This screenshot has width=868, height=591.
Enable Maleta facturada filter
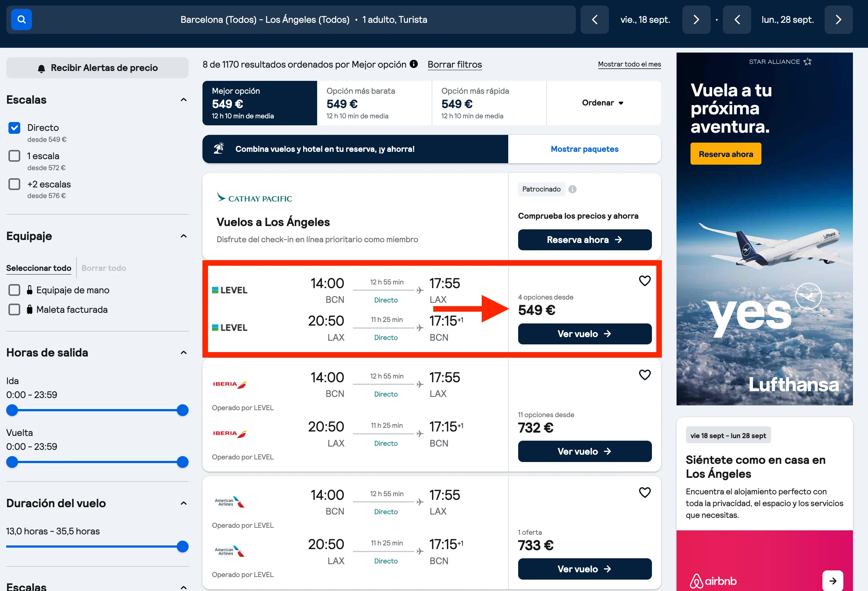[14, 309]
